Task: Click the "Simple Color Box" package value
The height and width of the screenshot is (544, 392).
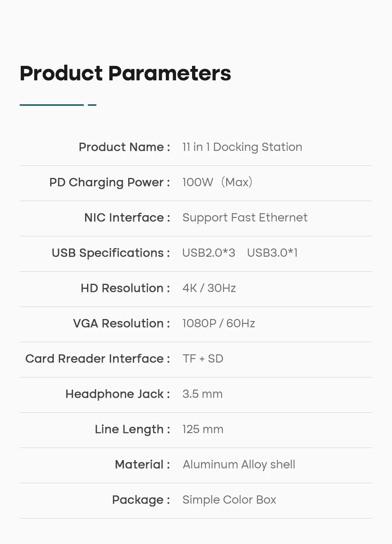Action: [x=229, y=500]
